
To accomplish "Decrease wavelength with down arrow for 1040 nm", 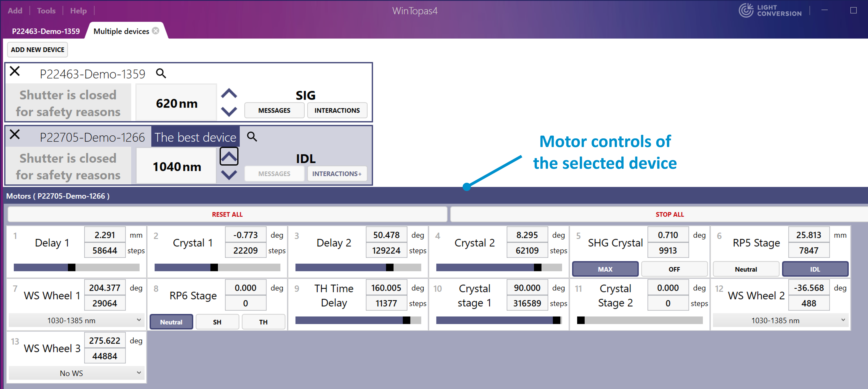I will click(x=229, y=175).
